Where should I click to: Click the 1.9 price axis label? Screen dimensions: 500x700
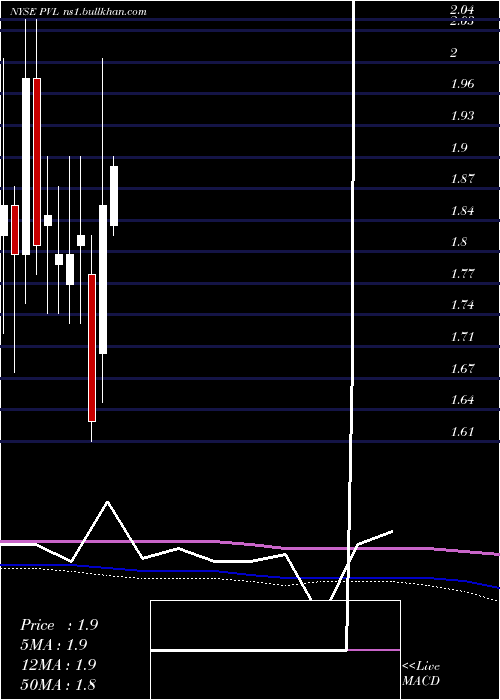point(459,147)
